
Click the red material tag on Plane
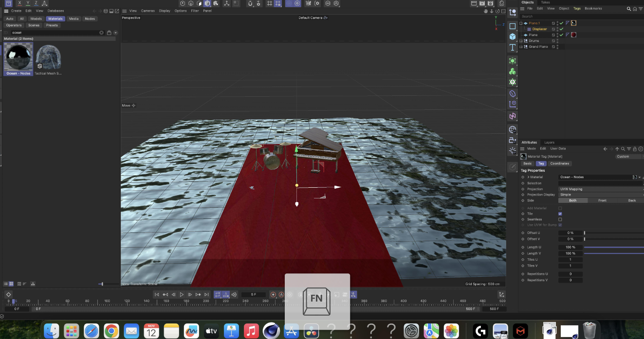574,35
